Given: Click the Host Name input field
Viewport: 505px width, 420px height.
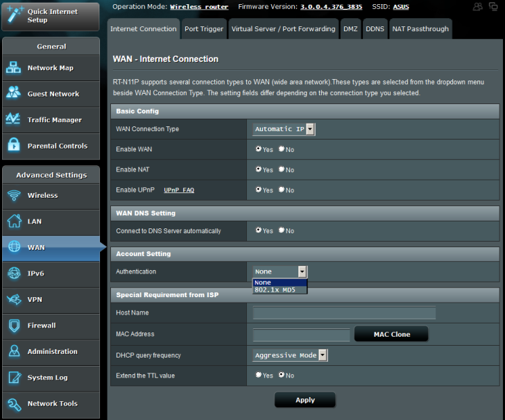Looking at the screenshot, I should 344,313.
